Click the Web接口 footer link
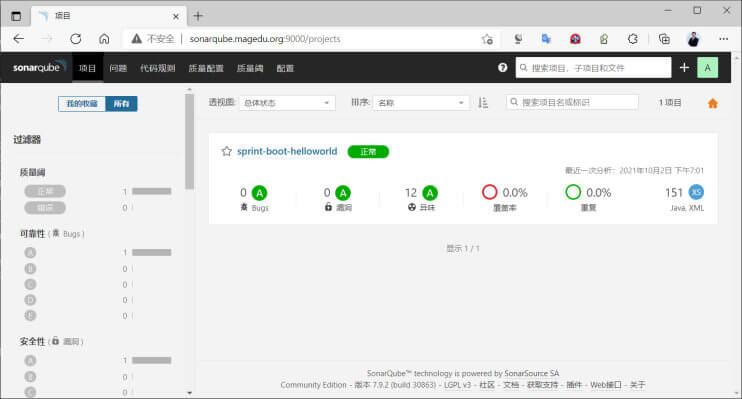 pyautogui.click(x=606, y=385)
